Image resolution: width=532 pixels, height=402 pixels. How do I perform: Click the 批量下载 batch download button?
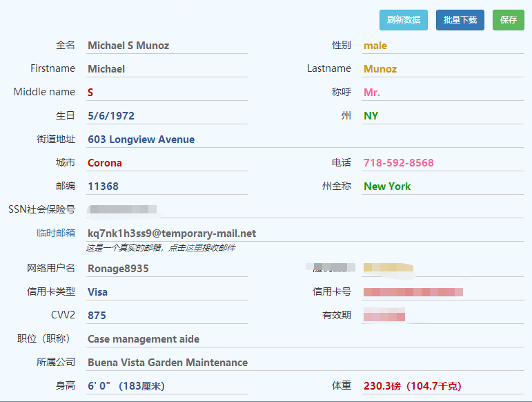pos(460,20)
